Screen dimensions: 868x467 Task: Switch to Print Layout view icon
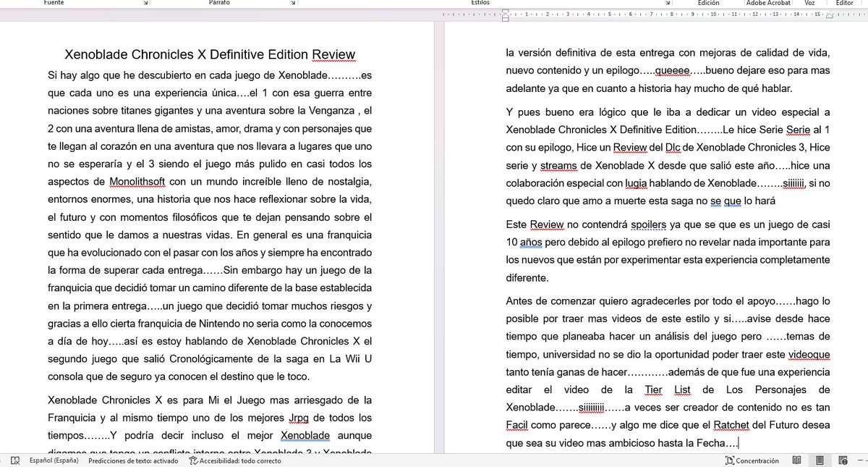[820, 460]
